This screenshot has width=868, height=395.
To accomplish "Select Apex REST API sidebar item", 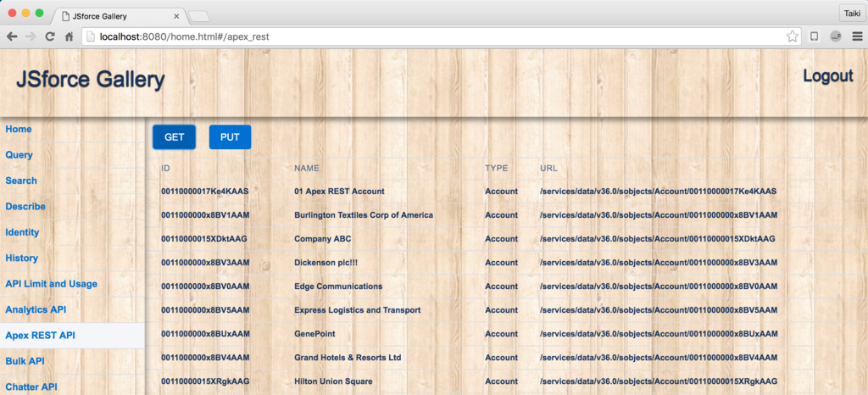I will [x=72, y=336].
